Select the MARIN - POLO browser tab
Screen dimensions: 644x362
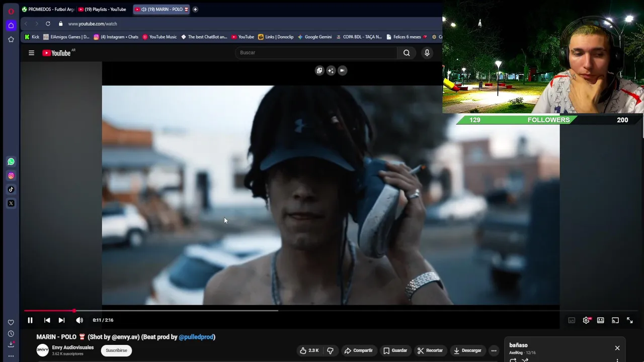pyautogui.click(x=162, y=9)
